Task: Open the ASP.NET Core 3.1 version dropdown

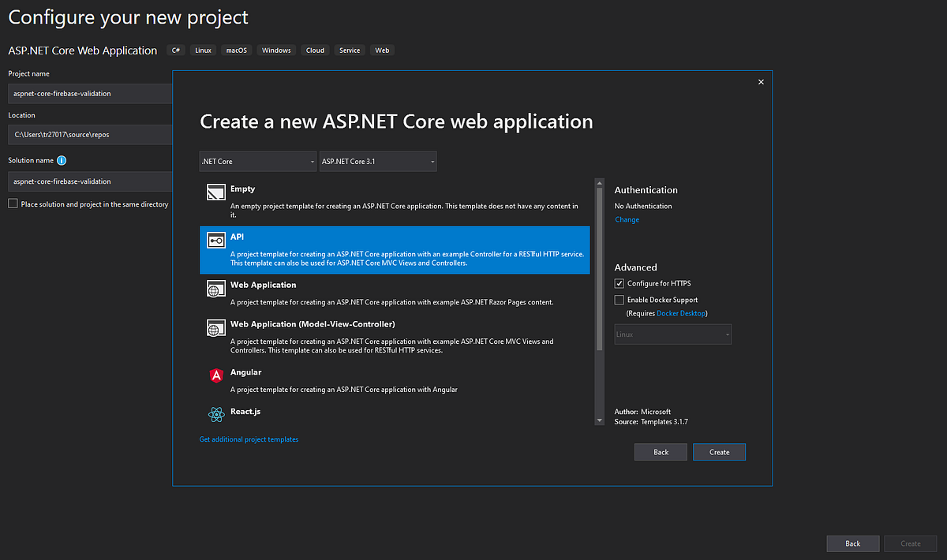Action: coord(377,161)
